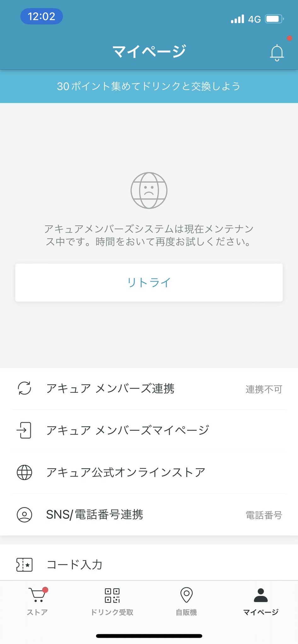Tap the login door arrow icon
This screenshot has width=298, height=644.
(x=24, y=430)
